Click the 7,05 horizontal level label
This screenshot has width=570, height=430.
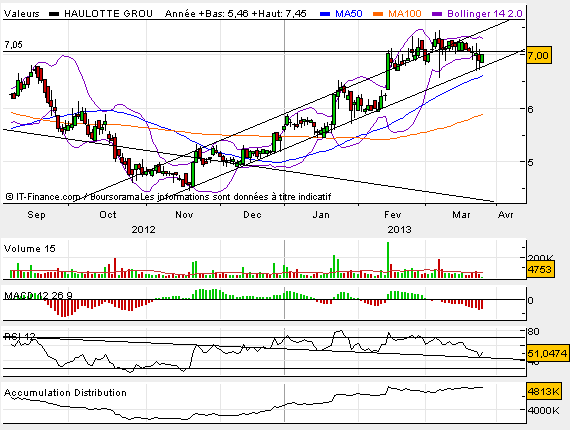(13, 45)
